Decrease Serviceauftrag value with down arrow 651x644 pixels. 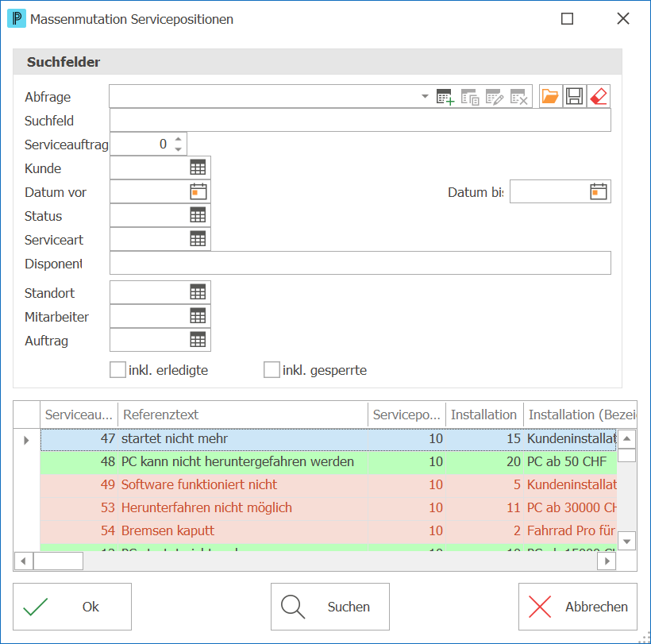(178, 149)
